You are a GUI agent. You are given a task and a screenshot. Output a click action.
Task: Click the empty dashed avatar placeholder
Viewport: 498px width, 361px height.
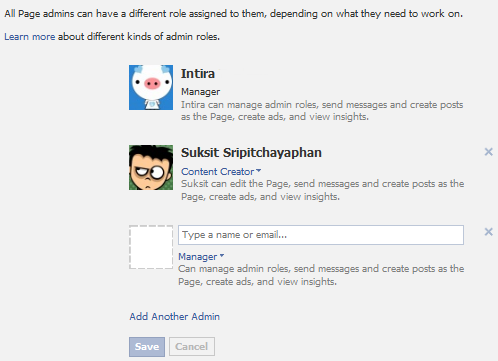(x=151, y=247)
